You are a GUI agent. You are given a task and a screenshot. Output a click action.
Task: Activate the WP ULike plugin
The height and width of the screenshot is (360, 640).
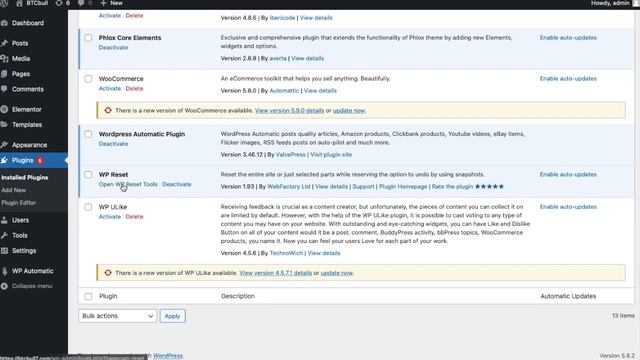[x=110, y=217]
